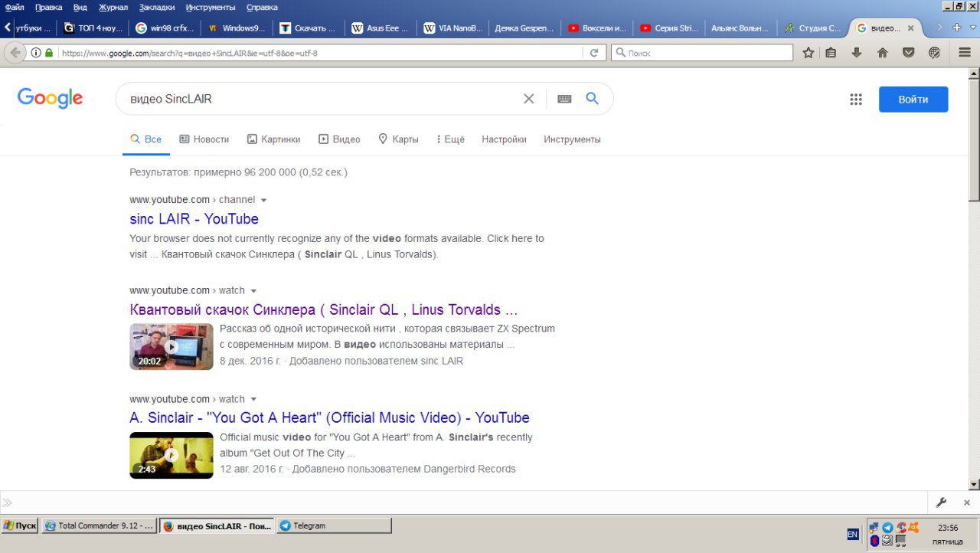Viewport: 980px width, 553px height.
Task: Select the Картинки search filter
Action: tap(273, 139)
